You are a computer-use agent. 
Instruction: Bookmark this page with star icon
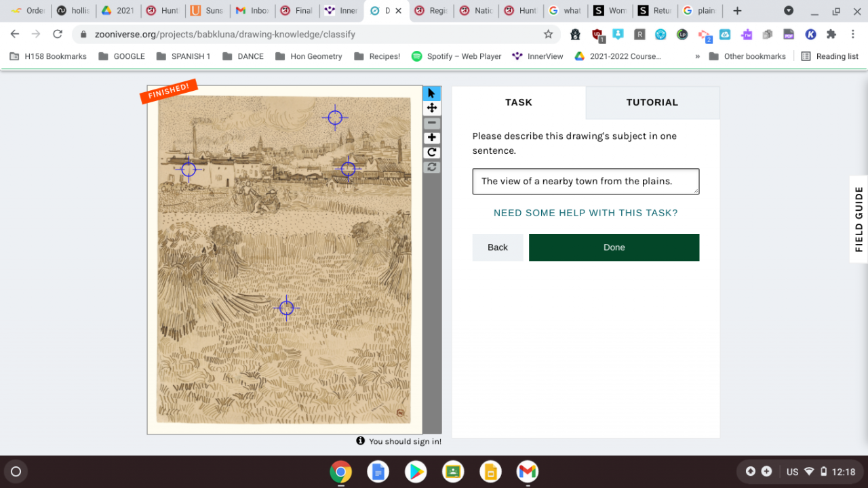(x=548, y=34)
